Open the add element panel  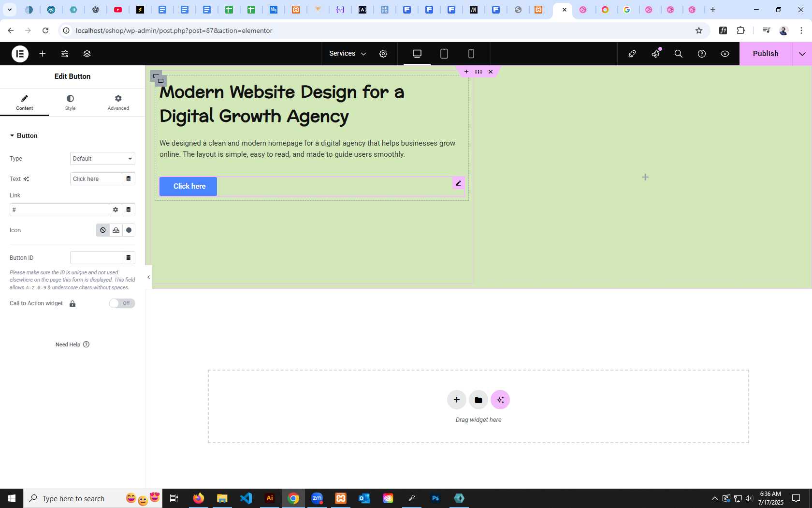[x=43, y=54]
